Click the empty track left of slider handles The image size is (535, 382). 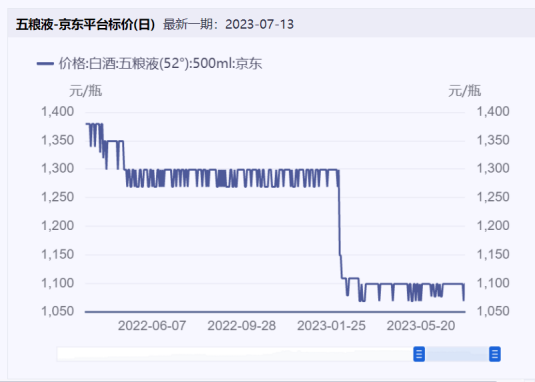tap(235, 354)
